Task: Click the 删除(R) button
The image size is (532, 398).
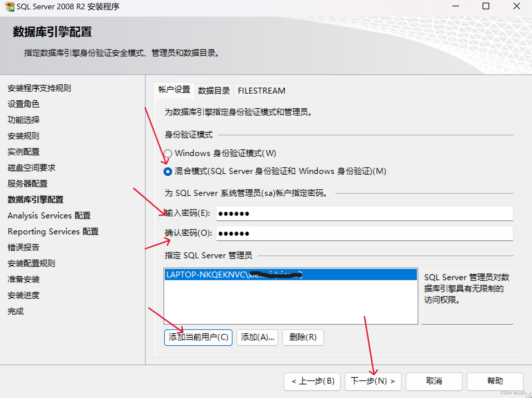Action: (303, 337)
